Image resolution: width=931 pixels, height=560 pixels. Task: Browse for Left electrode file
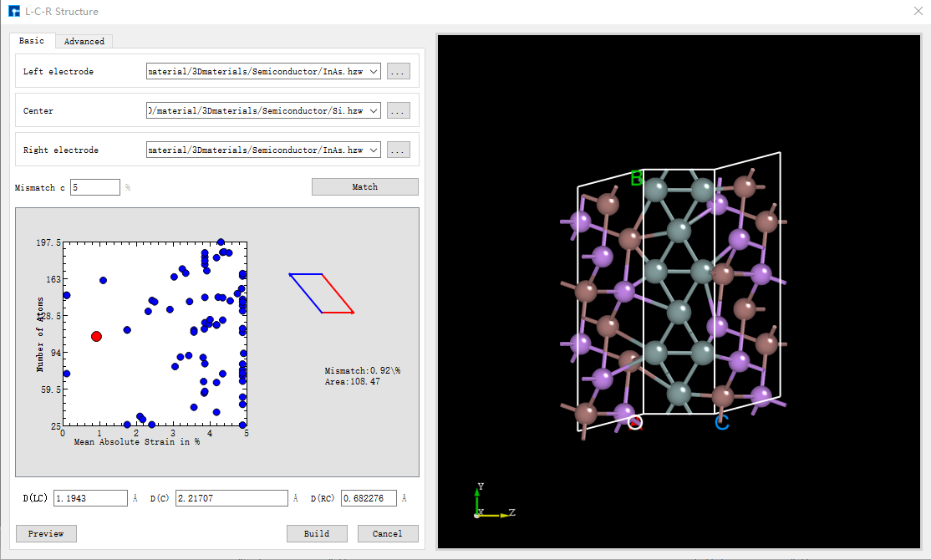pos(398,72)
